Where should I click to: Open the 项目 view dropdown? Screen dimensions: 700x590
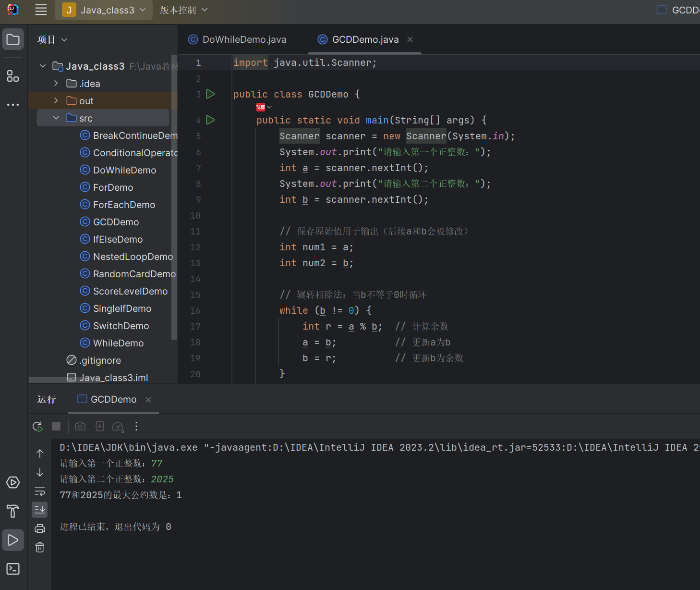tap(52, 40)
